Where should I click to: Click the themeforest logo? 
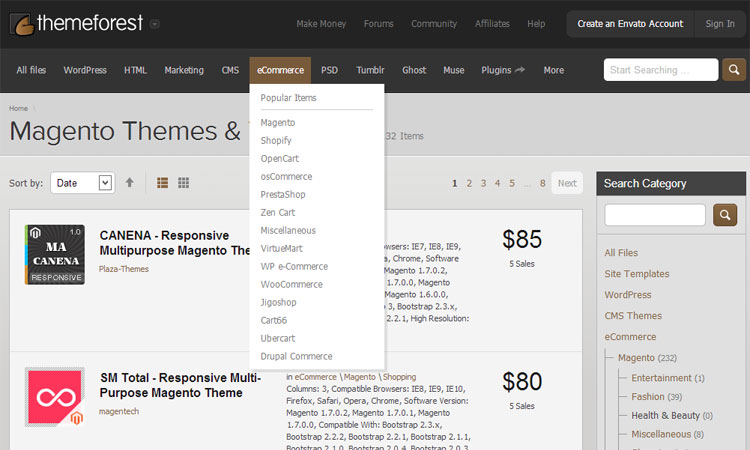coord(77,24)
